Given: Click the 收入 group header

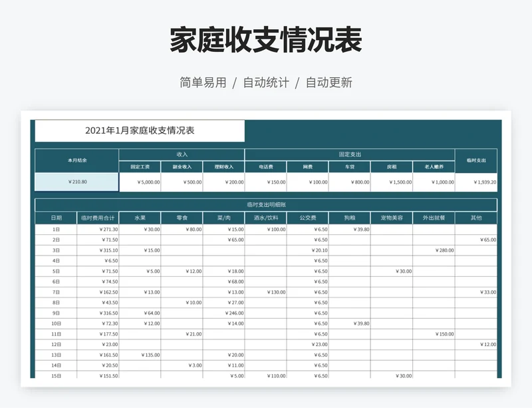Looking at the screenshot, I should click(182, 154).
